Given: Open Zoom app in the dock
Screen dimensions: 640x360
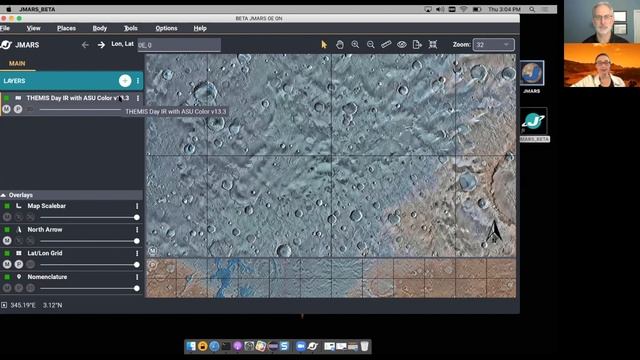Looking at the screenshot, I should click(301, 346).
